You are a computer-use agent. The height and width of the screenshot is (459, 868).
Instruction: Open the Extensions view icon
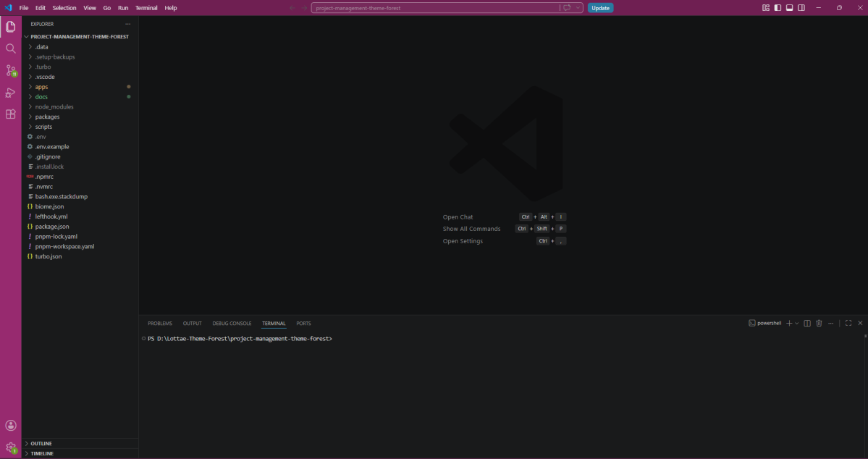[x=11, y=114]
